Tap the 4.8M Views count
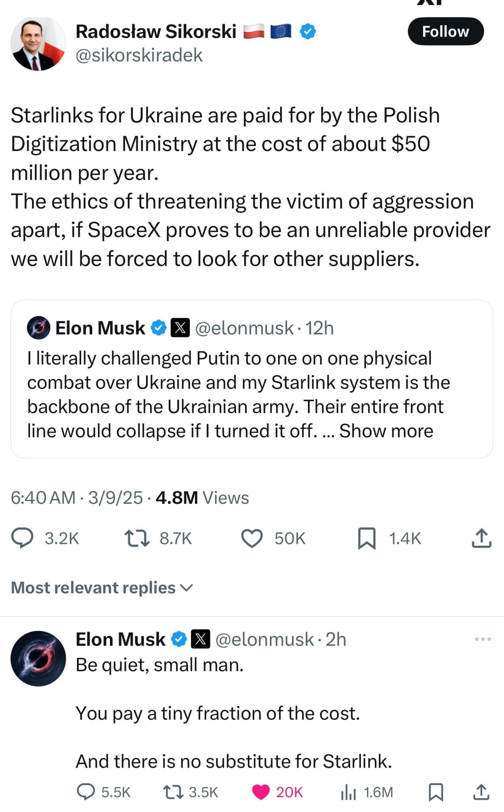504x812 pixels. tap(202, 498)
